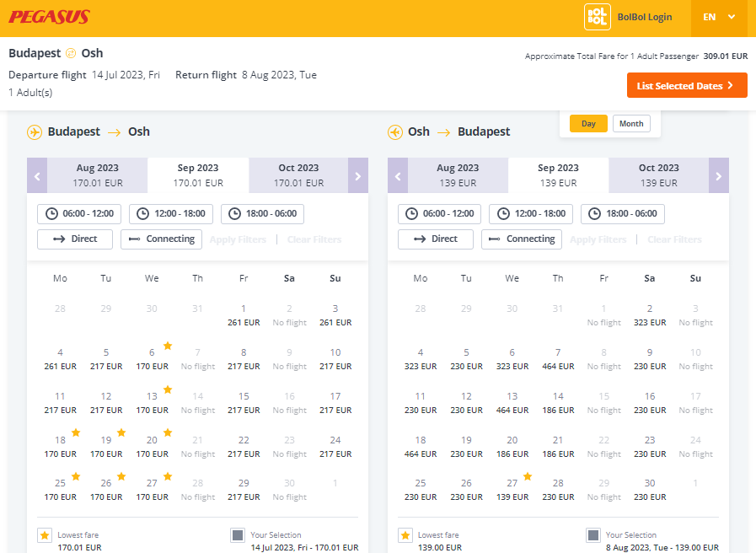Click the Pegasus logo
The width and height of the screenshot is (756, 553).
[x=49, y=17]
